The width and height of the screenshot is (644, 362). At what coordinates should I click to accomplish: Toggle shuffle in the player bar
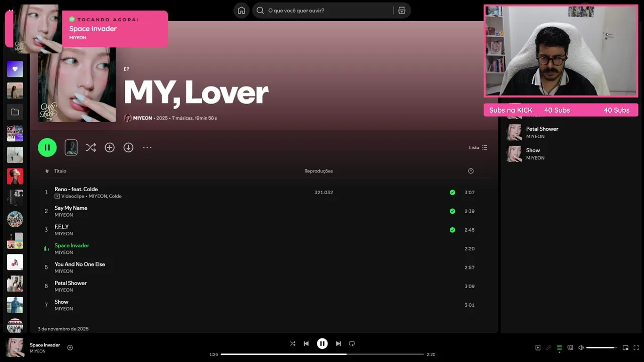pyautogui.click(x=292, y=343)
